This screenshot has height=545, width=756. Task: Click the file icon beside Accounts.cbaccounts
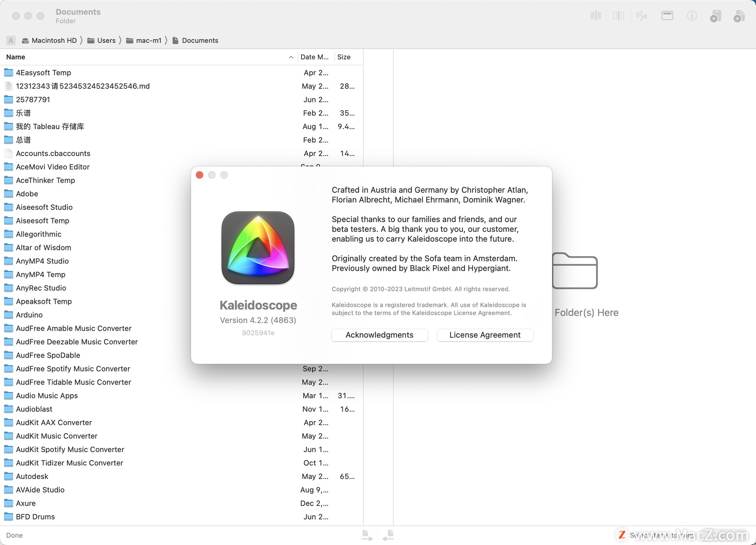point(9,153)
